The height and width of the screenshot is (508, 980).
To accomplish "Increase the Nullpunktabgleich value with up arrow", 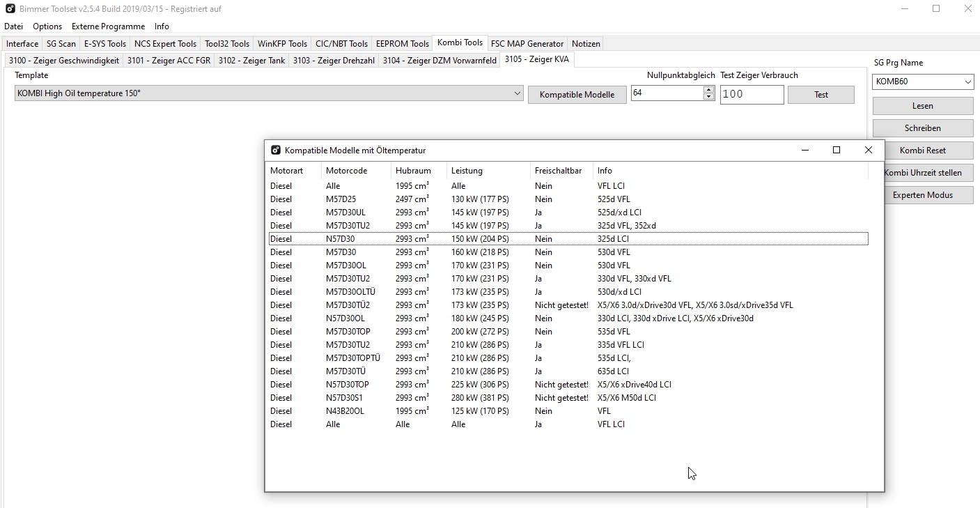I will [x=708, y=90].
